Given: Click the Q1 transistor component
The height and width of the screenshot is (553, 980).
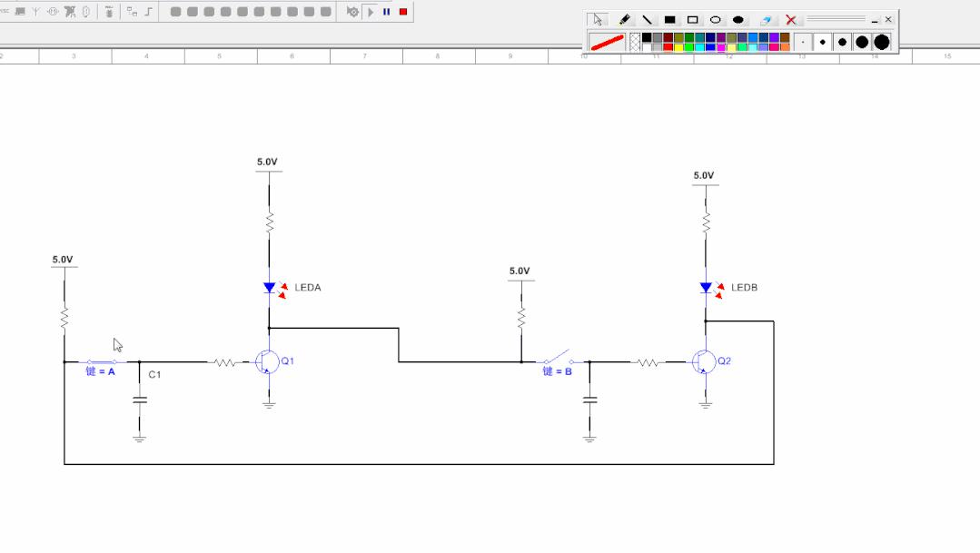Looking at the screenshot, I should click(267, 361).
